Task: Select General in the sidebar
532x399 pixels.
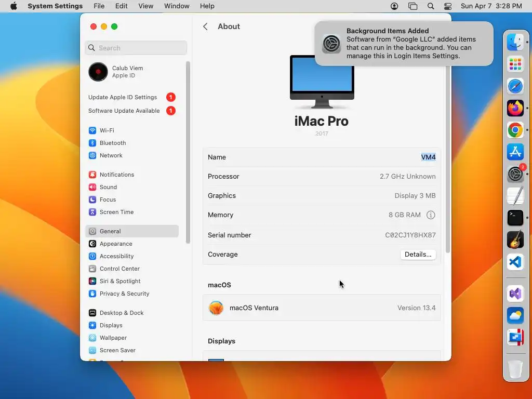Action: 131,231
